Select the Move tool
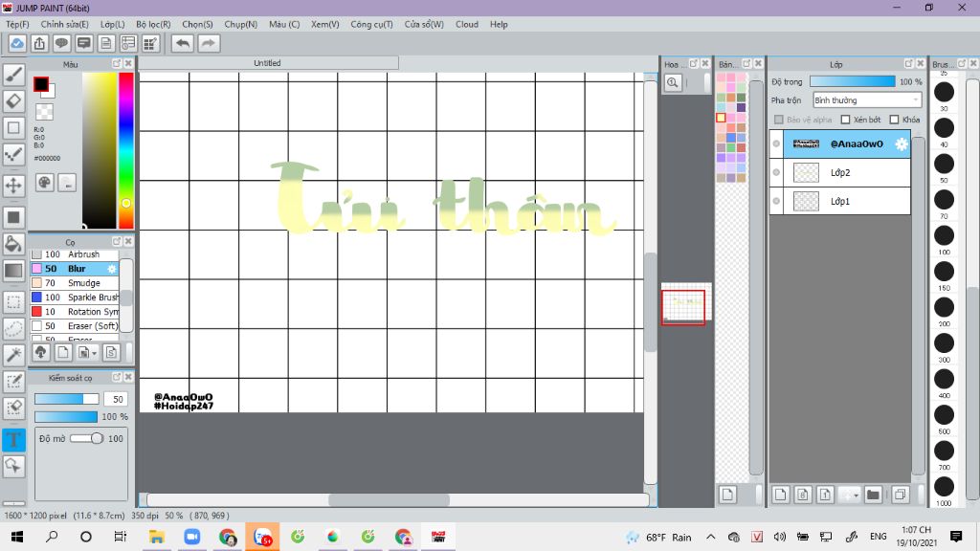The image size is (980, 551). tap(13, 186)
